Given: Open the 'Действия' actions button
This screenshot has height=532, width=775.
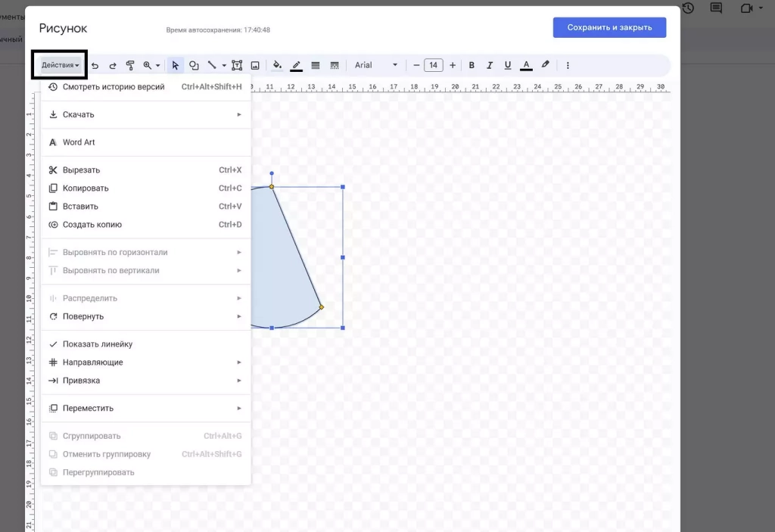Looking at the screenshot, I should 60,66.
